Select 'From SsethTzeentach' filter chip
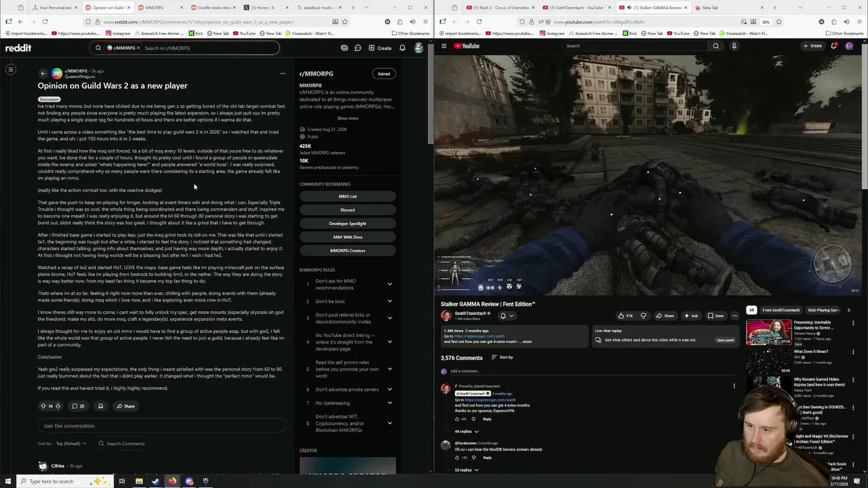The height and width of the screenshot is (488, 868). [x=781, y=310]
